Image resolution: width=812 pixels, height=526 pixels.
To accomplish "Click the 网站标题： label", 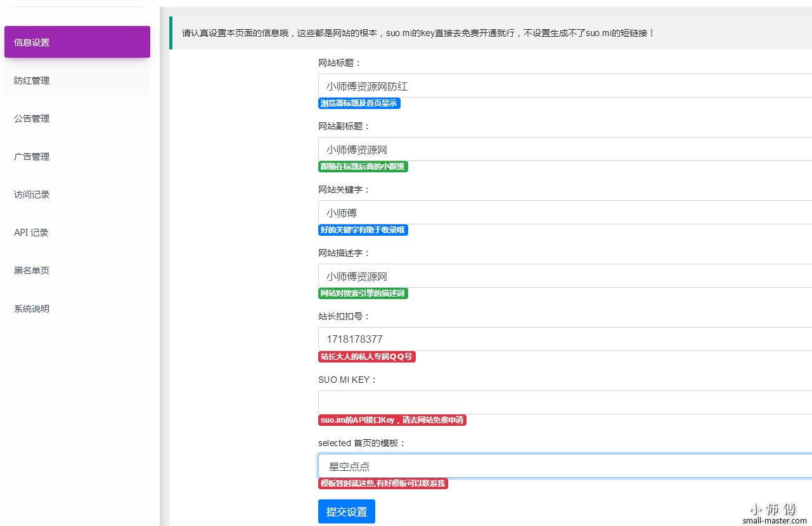I will tap(340, 63).
